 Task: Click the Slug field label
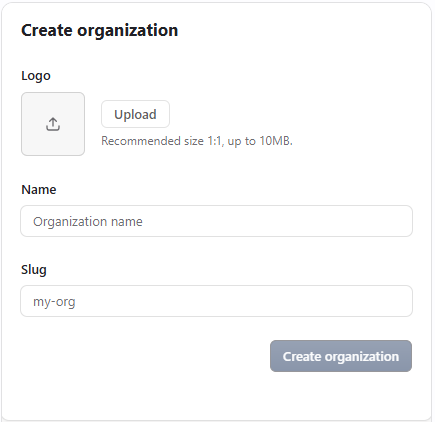click(34, 269)
